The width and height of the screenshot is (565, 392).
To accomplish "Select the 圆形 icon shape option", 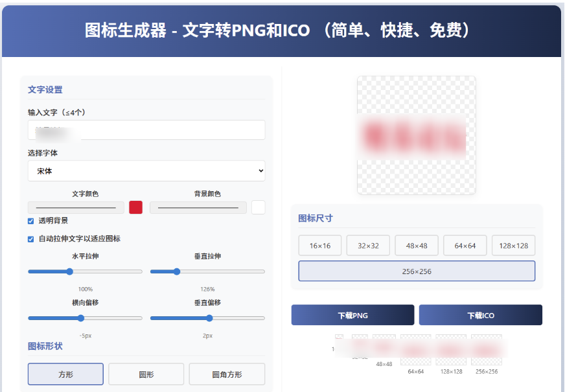I will click(146, 374).
